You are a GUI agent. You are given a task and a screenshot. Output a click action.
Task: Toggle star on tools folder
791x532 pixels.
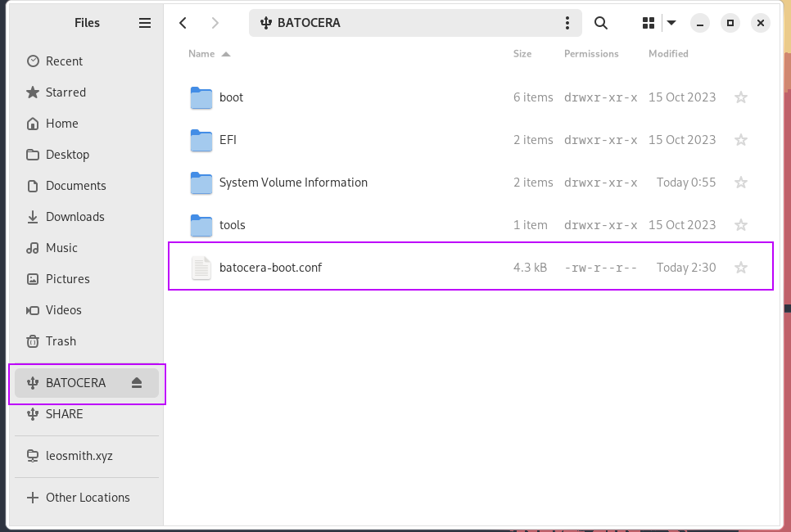tap(741, 225)
